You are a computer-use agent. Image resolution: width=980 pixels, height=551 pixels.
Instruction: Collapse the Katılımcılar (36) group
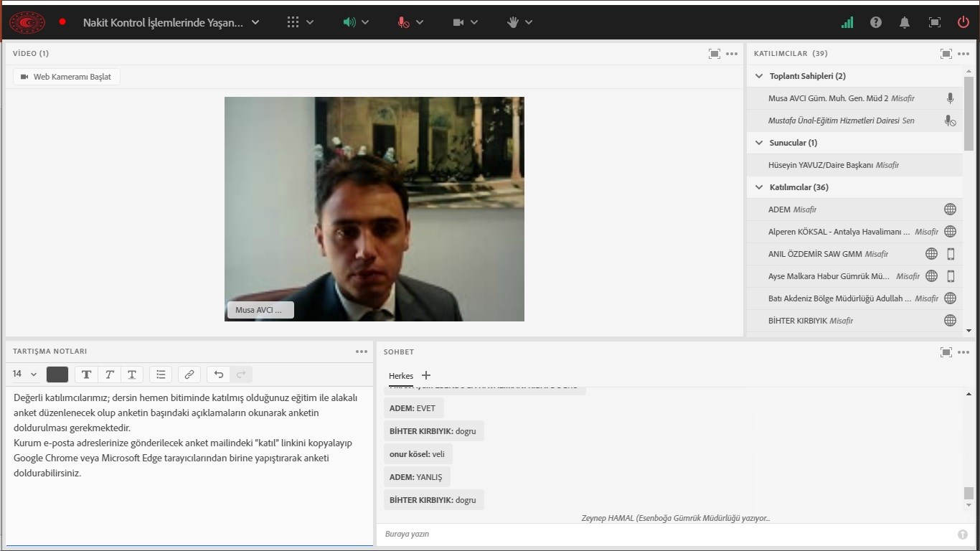tap(759, 187)
